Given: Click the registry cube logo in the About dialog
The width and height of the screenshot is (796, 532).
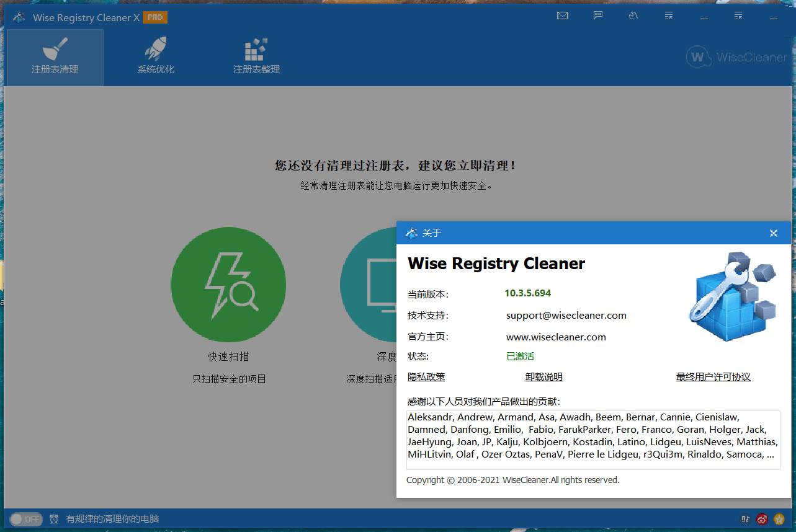Looking at the screenshot, I should tap(731, 295).
